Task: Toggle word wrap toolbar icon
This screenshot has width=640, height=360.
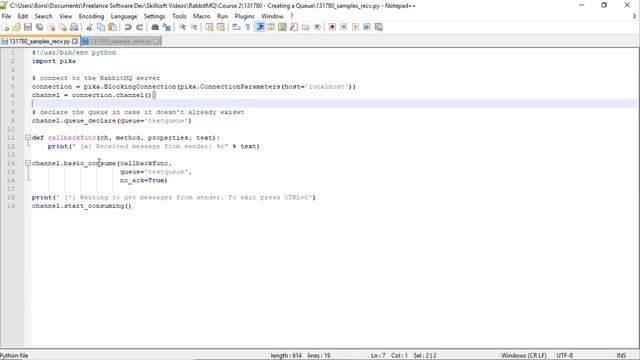Action: coord(236,27)
